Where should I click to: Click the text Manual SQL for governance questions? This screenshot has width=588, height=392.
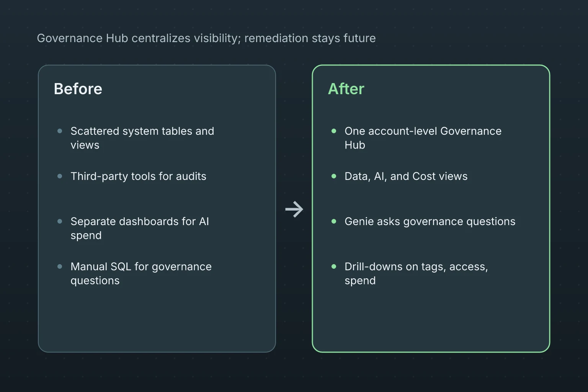(x=141, y=273)
